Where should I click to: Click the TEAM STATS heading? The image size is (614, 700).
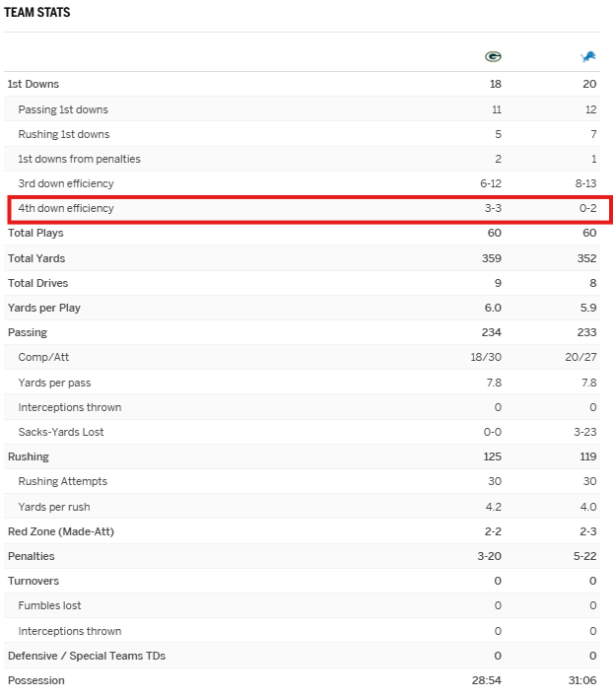click(36, 13)
